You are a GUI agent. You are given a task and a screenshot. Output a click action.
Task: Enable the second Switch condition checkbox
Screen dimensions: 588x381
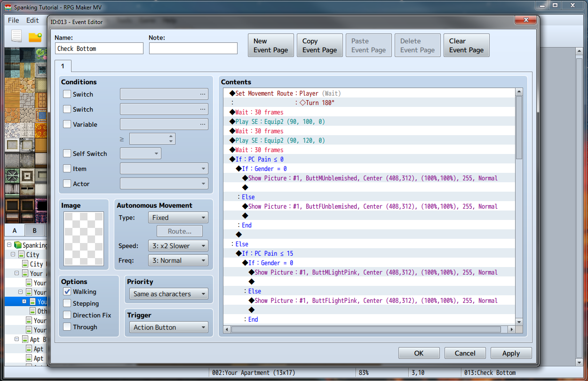pos(67,109)
